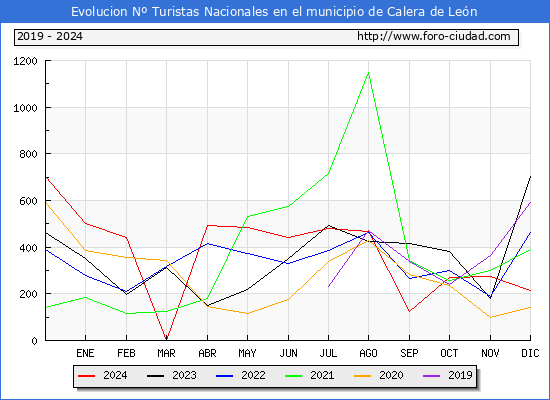Select the 2021 legend label

[x=322, y=375]
